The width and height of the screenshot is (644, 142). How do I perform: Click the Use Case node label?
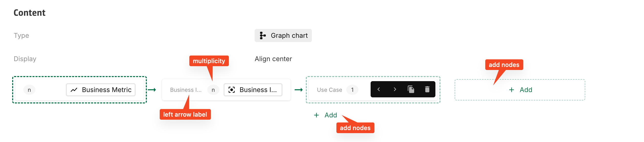click(x=329, y=90)
